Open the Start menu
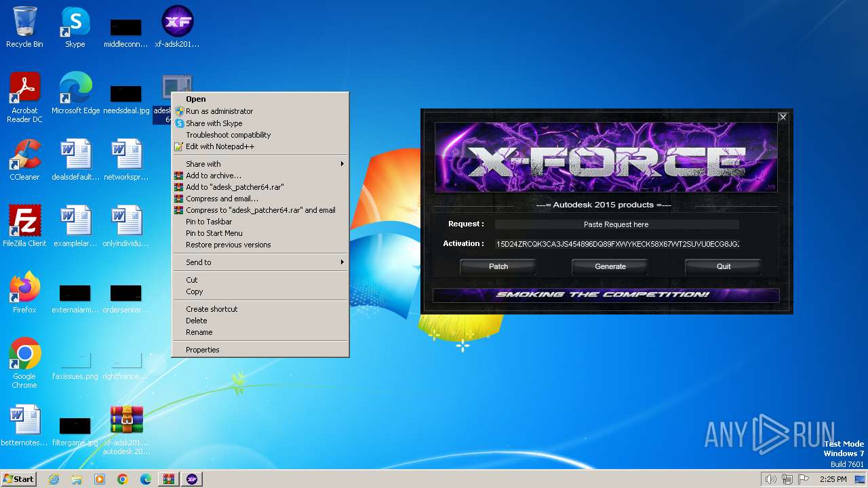868x488 pixels. click(x=18, y=479)
